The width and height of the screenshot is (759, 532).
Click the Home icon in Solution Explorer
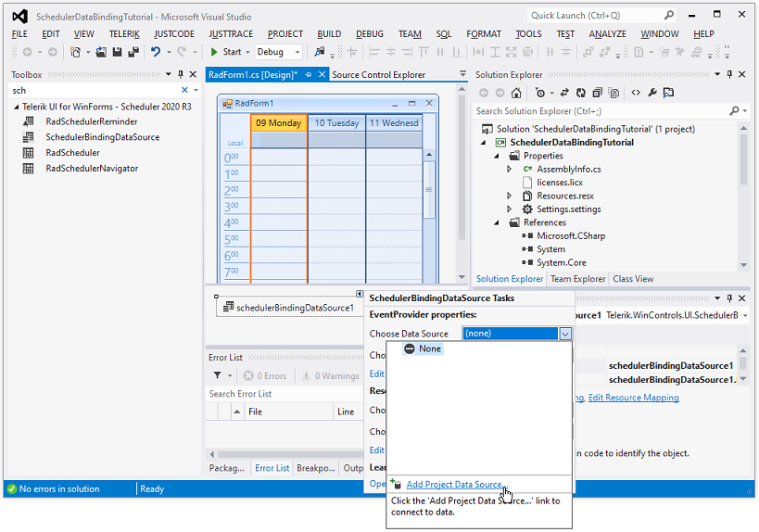(516, 93)
